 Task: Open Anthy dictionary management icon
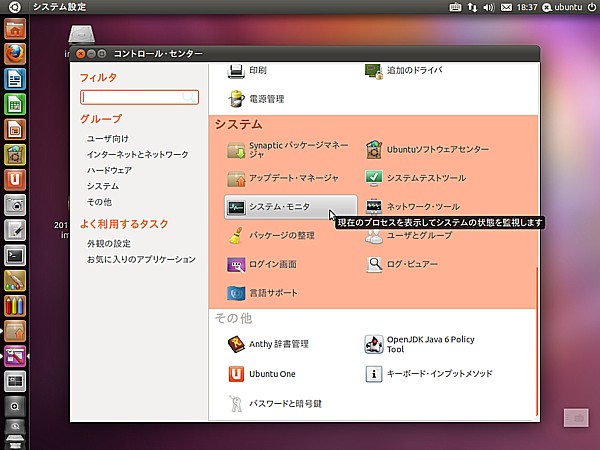236,344
